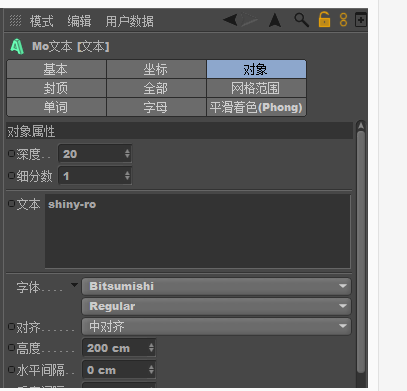Click the shiny-ro text box
Viewport: 407px width, 391px height.
pos(198,231)
